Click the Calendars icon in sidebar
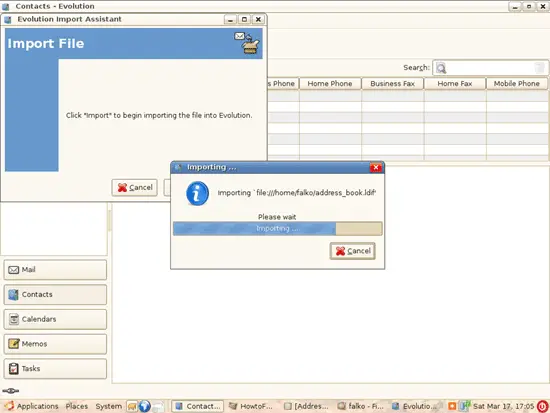 pyautogui.click(x=14, y=319)
